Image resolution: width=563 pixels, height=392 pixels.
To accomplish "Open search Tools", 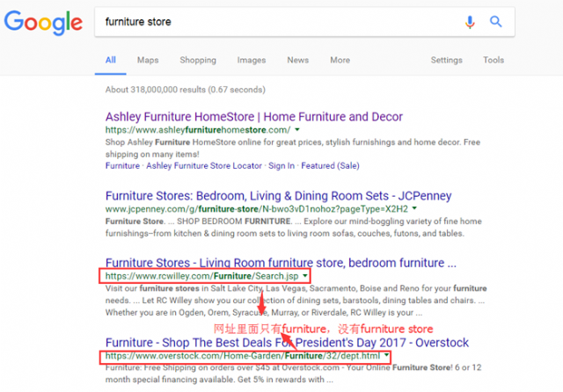I will point(494,60).
